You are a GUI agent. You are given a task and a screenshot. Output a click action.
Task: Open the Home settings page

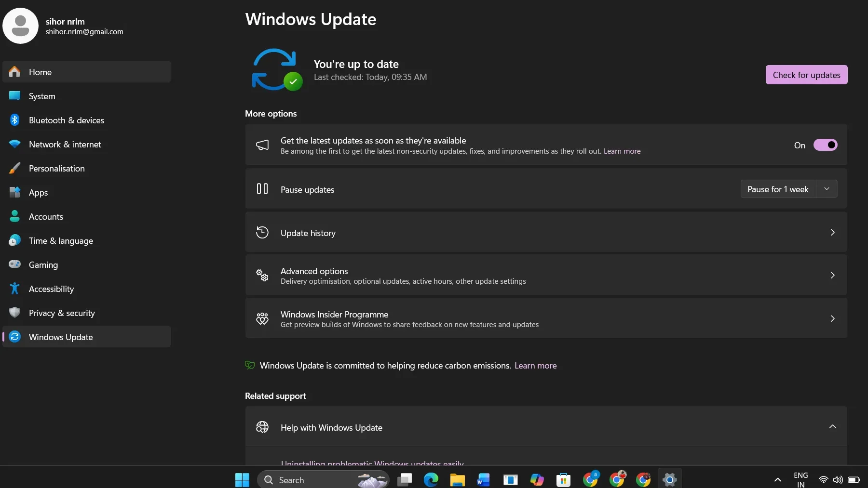pyautogui.click(x=87, y=72)
